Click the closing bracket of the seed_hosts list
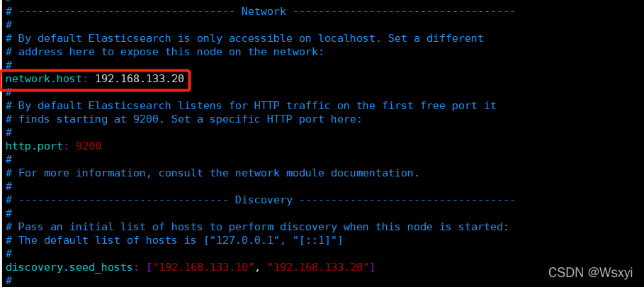The image size is (644, 287). 372,267
